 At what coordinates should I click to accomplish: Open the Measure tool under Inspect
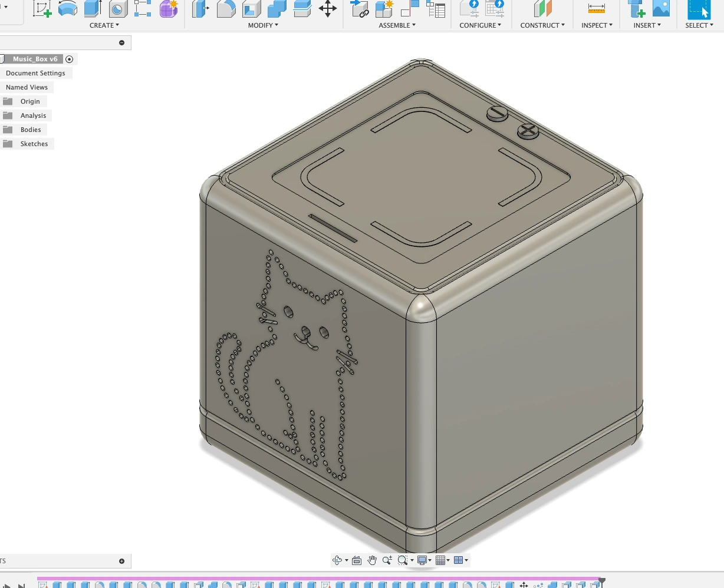coord(595,9)
